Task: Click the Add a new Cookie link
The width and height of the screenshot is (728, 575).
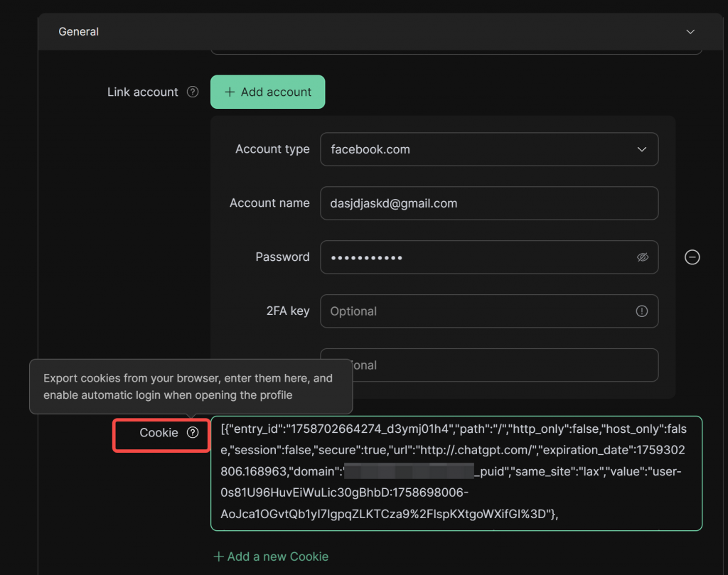Action: pyautogui.click(x=271, y=557)
